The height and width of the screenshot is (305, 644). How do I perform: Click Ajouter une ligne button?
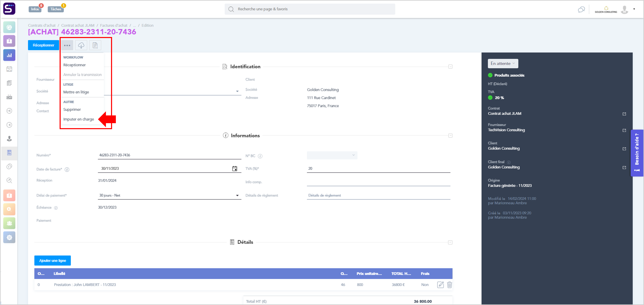pos(52,261)
